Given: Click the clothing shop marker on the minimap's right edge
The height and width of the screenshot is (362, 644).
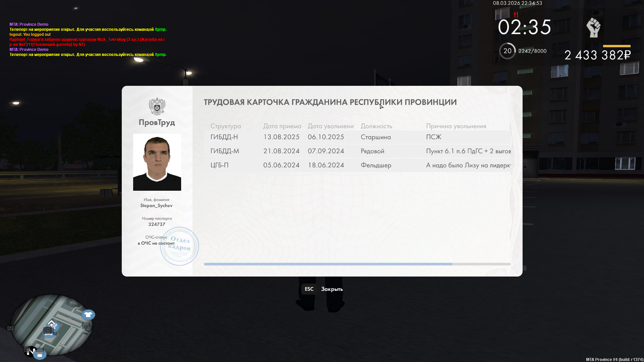Looking at the screenshot, I should pos(88,314).
